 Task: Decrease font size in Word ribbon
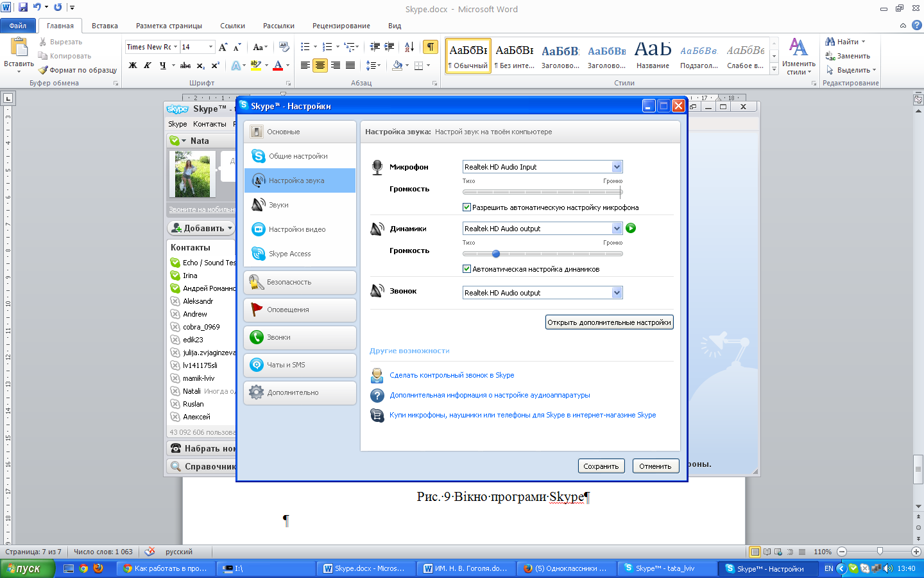[237, 47]
